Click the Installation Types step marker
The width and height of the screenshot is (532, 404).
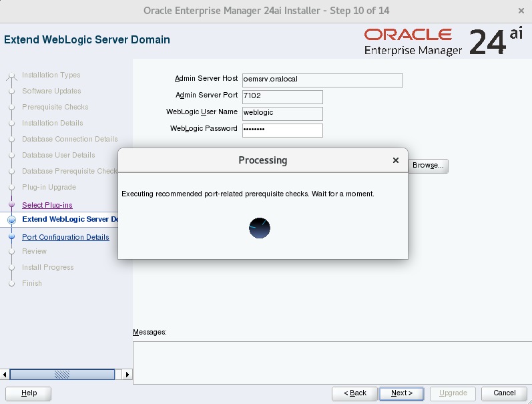pyautogui.click(x=11, y=75)
